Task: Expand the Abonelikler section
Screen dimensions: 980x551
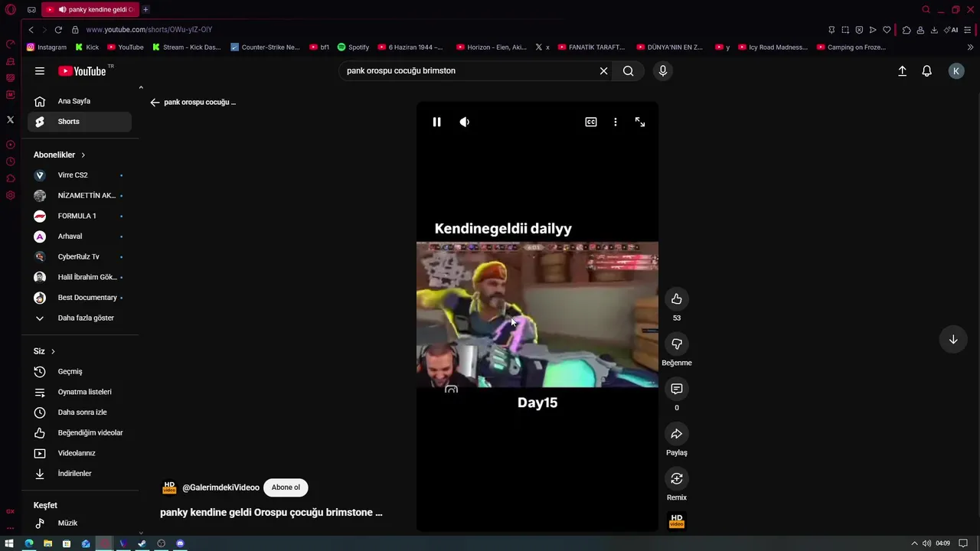Action: pos(60,155)
